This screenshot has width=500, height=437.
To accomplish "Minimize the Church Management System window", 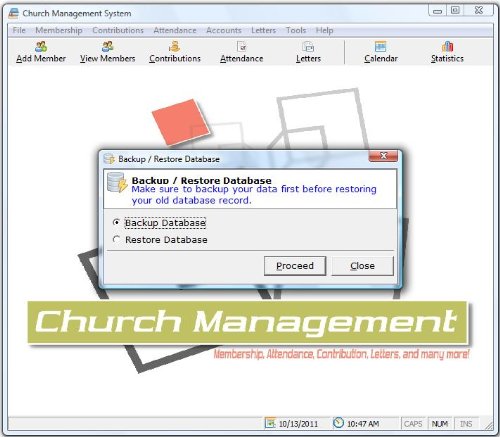I will (437, 11).
